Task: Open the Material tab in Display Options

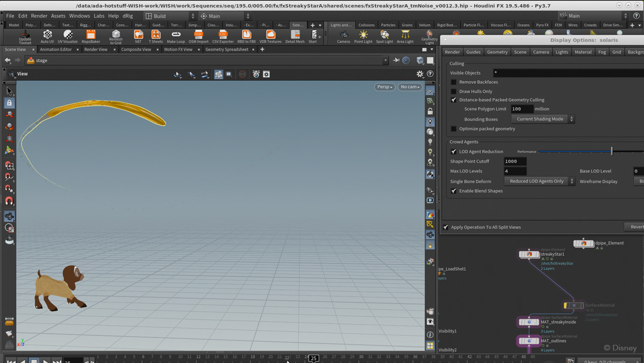Action: pos(583,52)
